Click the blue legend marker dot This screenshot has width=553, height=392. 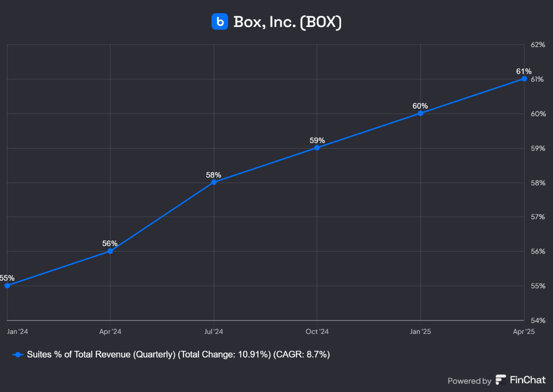pyautogui.click(x=18, y=354)
